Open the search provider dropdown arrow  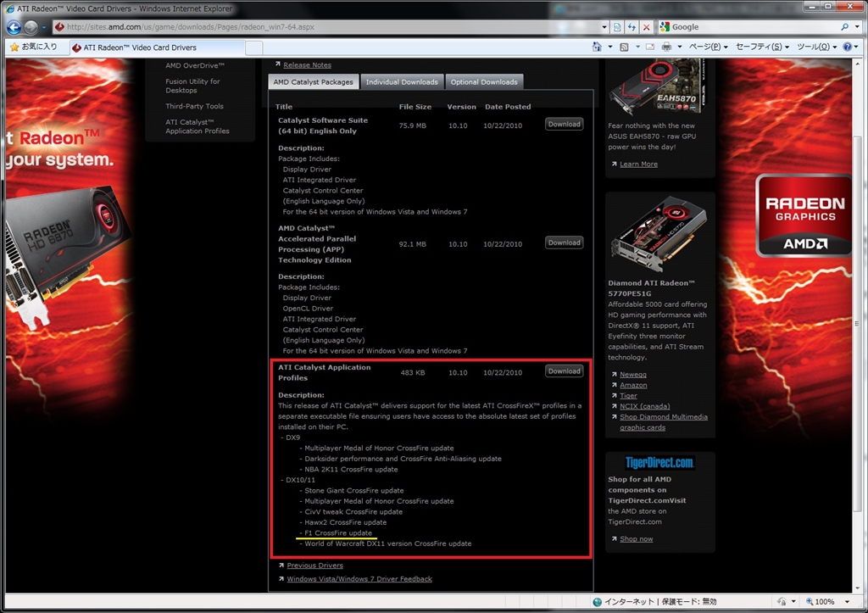coord(855,26)
